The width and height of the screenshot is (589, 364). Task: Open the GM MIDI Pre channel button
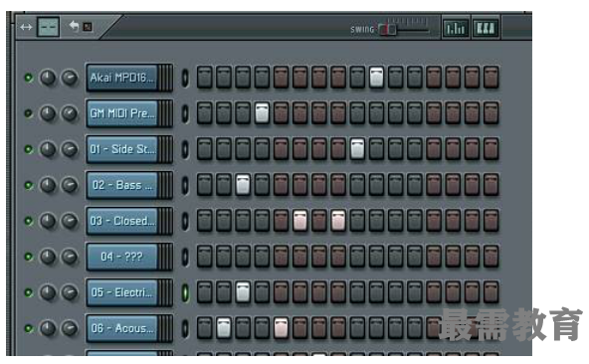[x=121, y=113]
